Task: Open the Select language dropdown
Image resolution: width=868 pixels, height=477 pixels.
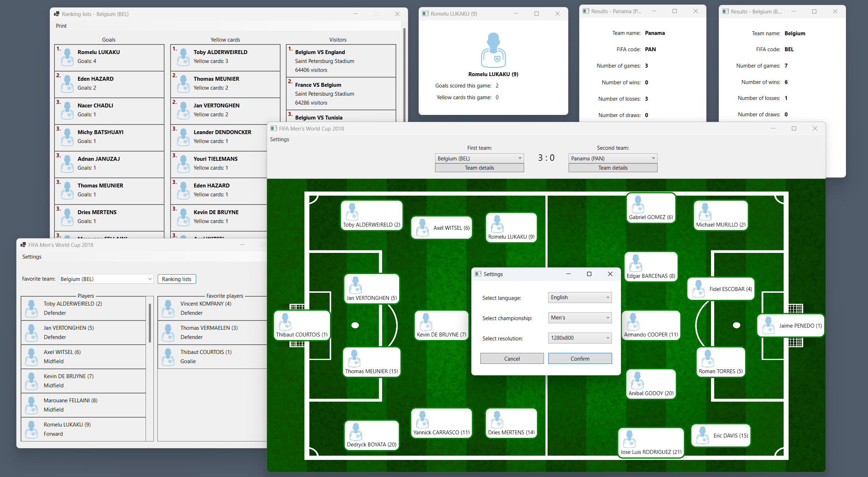Action: coord(580,297)
